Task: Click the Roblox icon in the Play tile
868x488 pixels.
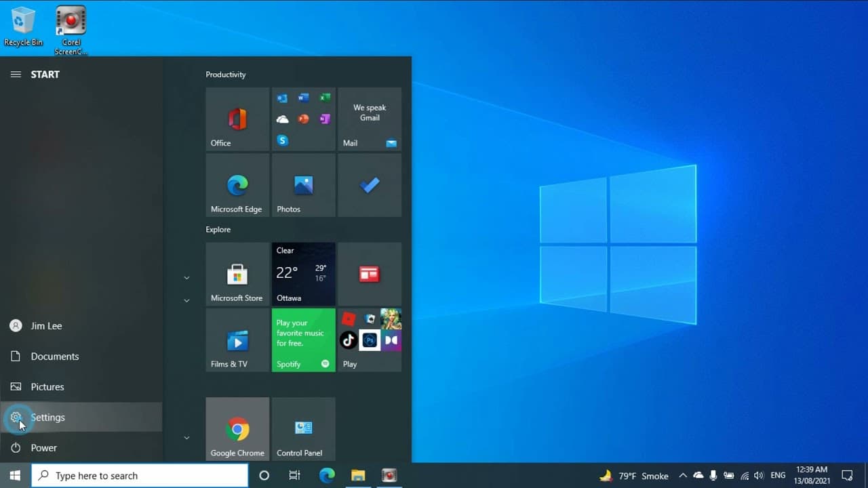Action: [x=349, y=319]
